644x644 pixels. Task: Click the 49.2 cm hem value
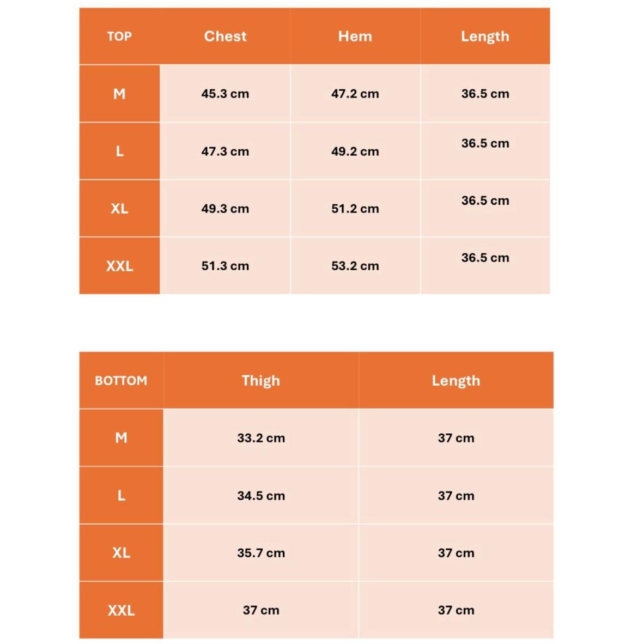[x=355, y=151]
